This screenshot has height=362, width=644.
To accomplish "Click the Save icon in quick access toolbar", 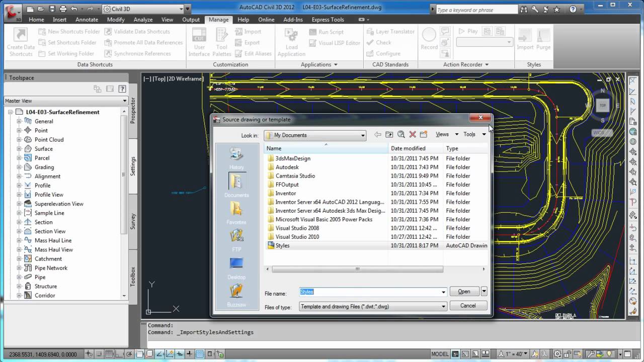I will 52,9.
